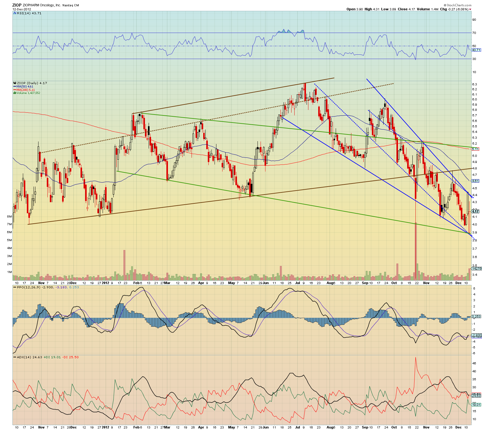Click the Jul label on the price panel date axis

[x=297, y=282]
